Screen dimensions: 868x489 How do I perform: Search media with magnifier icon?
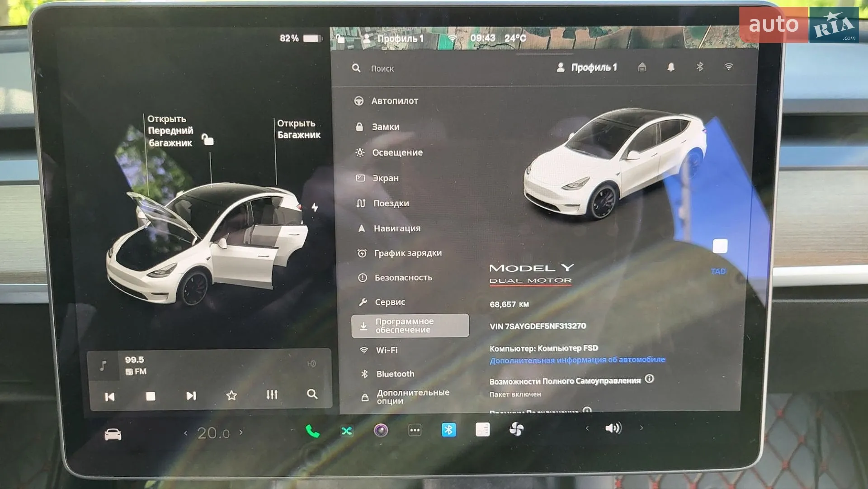click(x=312, y=394)
